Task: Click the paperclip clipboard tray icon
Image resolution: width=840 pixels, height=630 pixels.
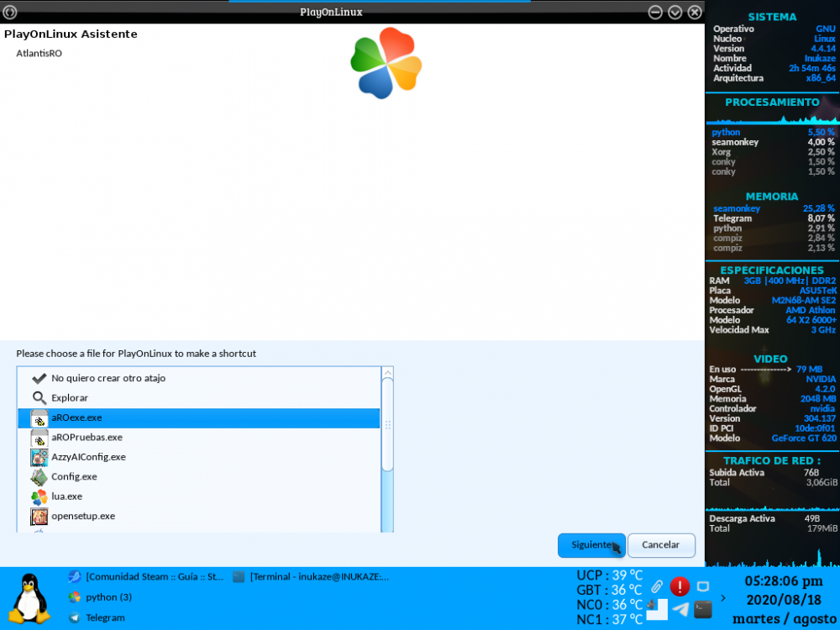Action: pyautogui.click(x=657, y=585)
